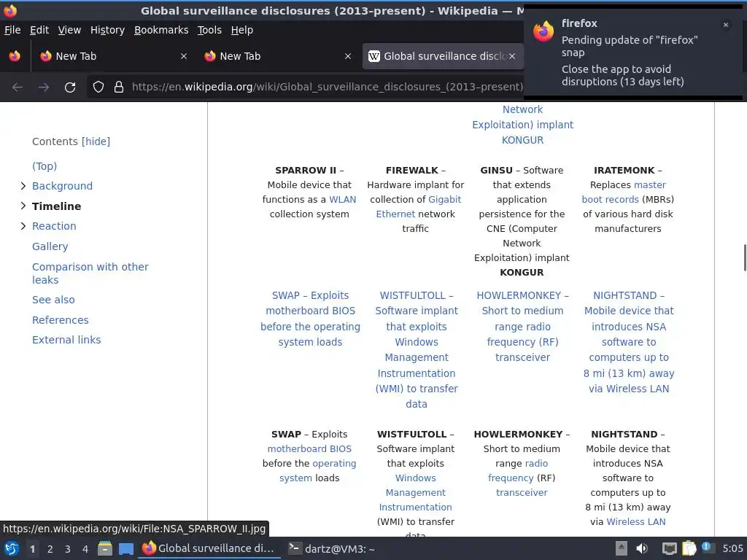
Task: Open the Tools menu
Action: pyautogui.click(x=209, y=30)
